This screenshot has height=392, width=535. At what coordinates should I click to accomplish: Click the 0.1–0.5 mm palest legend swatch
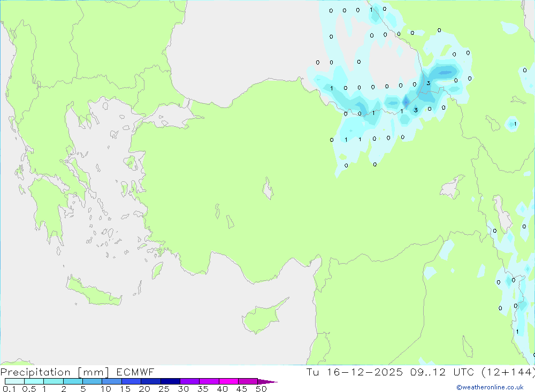click(14, 381)
